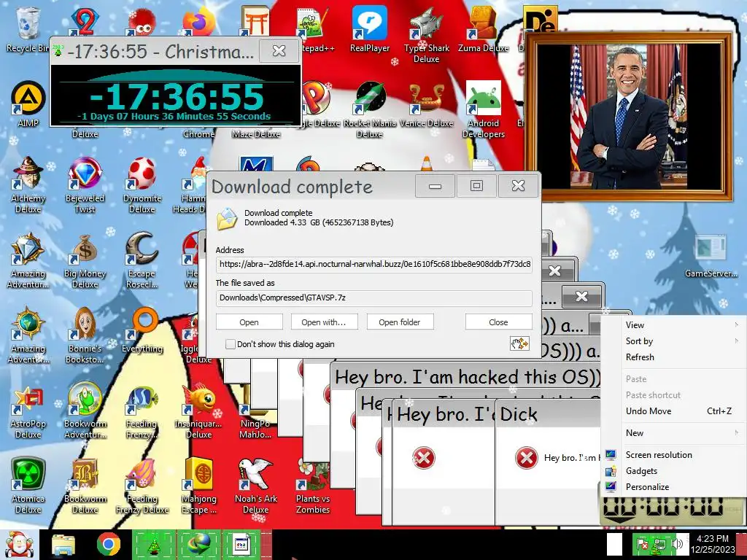Viewport: 747px width, 560px height.
Task: Launch Noah's Ark Deluxe shortcut
Action: point(256,486)
